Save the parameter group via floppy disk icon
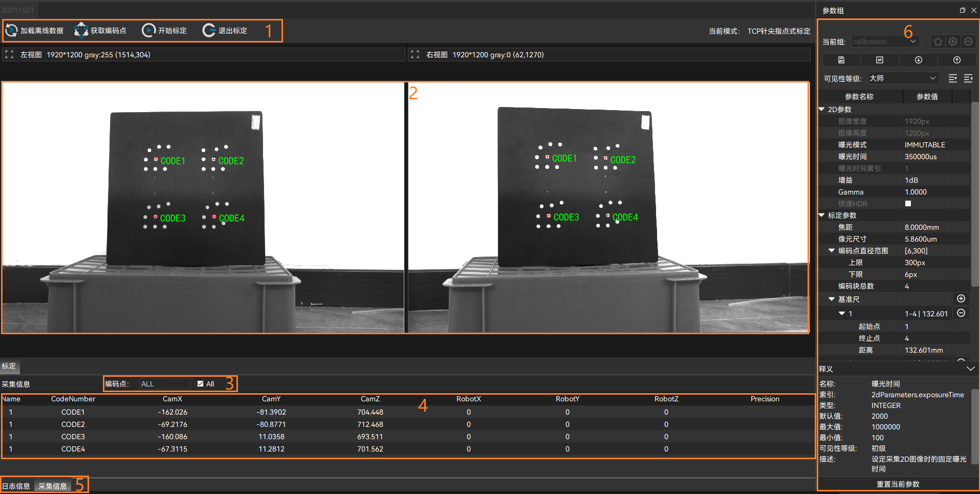The height and width of the screenshot is (494, 980). tap(841, 60)
